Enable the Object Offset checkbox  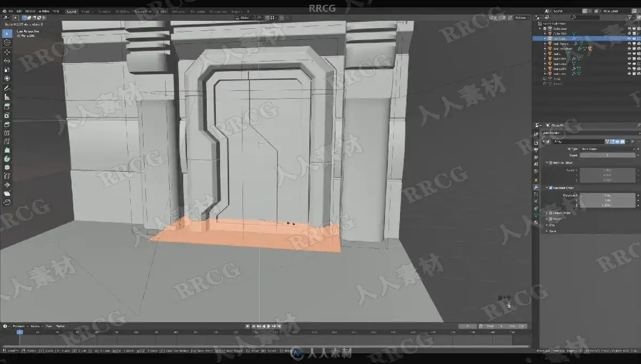pos(551,212)
